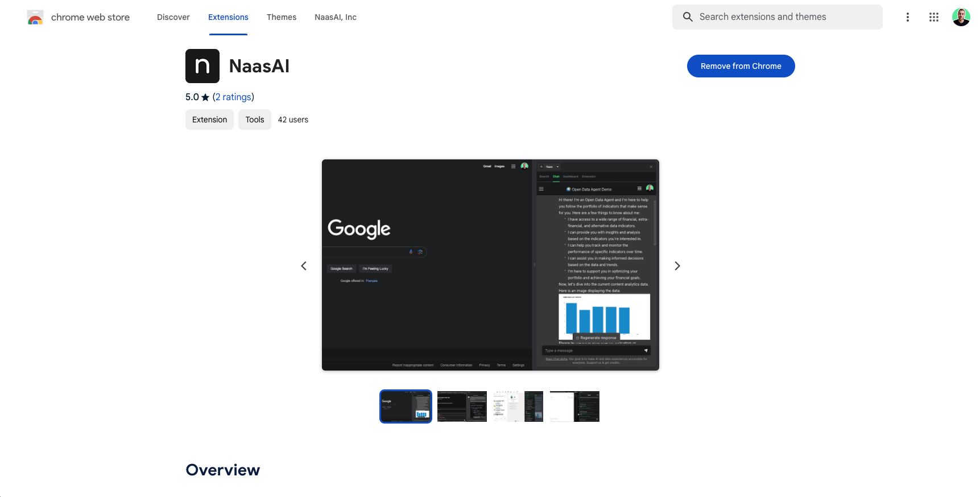
Task: Click Remove from Chrome button
Action: coord(741,66)
